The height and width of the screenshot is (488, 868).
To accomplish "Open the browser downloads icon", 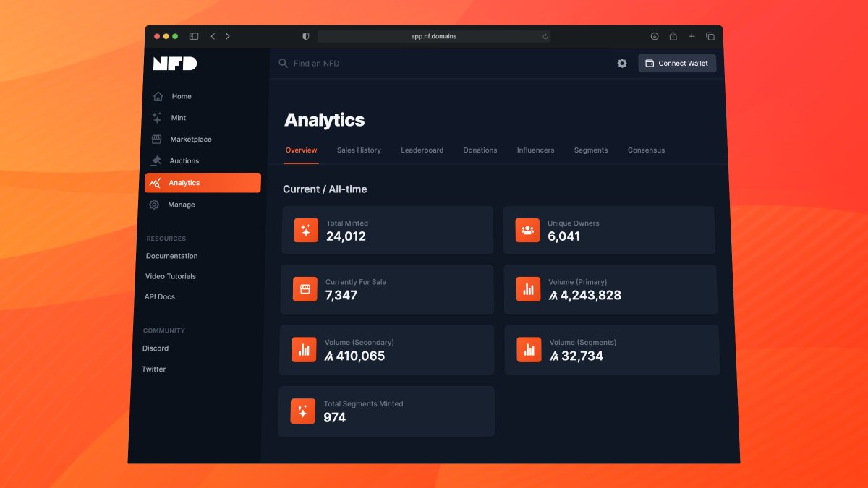I will (x=655, y=36).
